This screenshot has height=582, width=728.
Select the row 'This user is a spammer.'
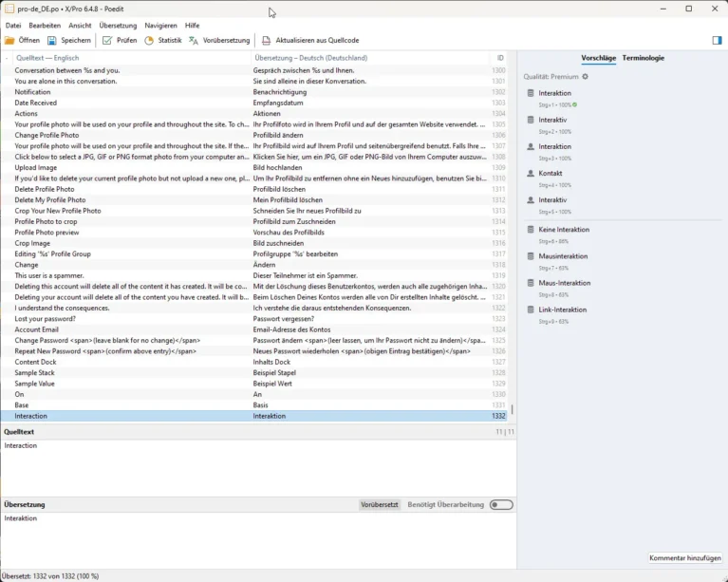coord(254,275)
